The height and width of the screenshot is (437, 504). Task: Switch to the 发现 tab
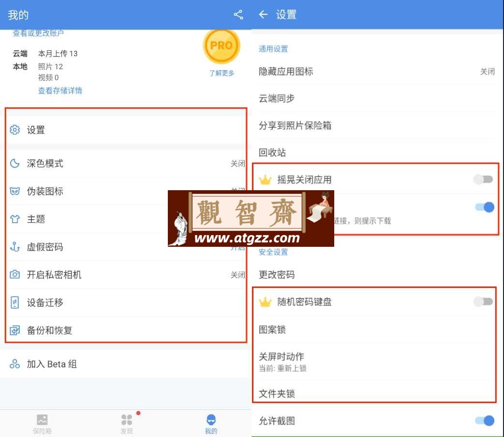coord(127,424)
